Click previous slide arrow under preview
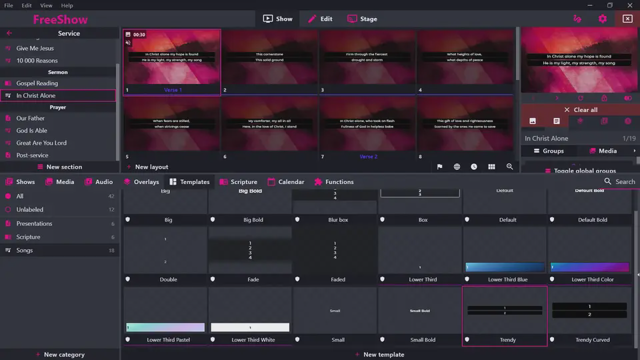This screenshot has height=360, width=640. click(533, 98)
